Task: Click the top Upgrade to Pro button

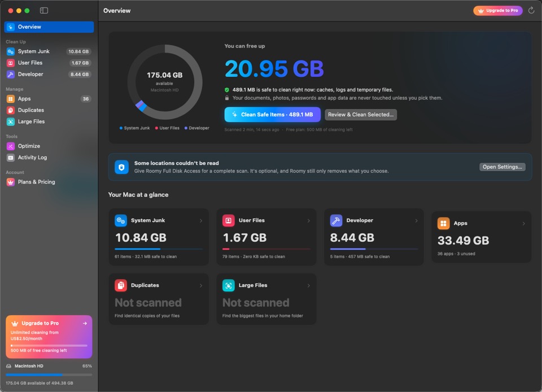Action: tap(498, 11)
